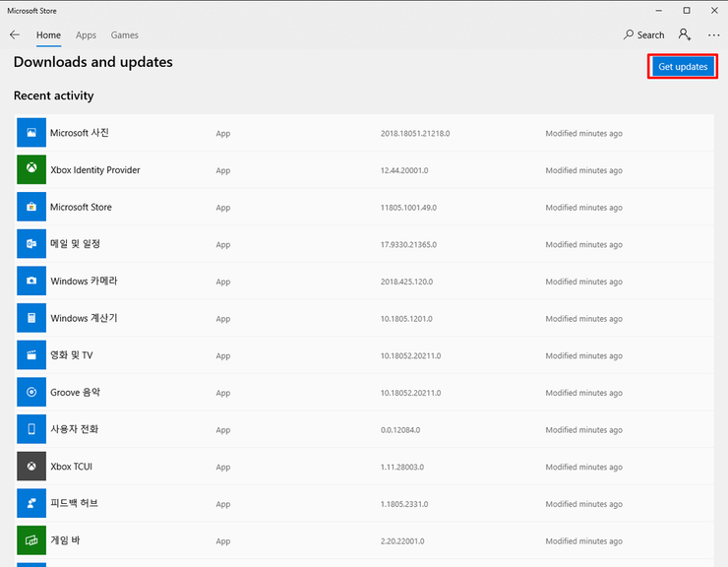Click the 메일 및 일정 mail icon
The height and width of the screenshot is (567, 728).
[x=31, y=244]
